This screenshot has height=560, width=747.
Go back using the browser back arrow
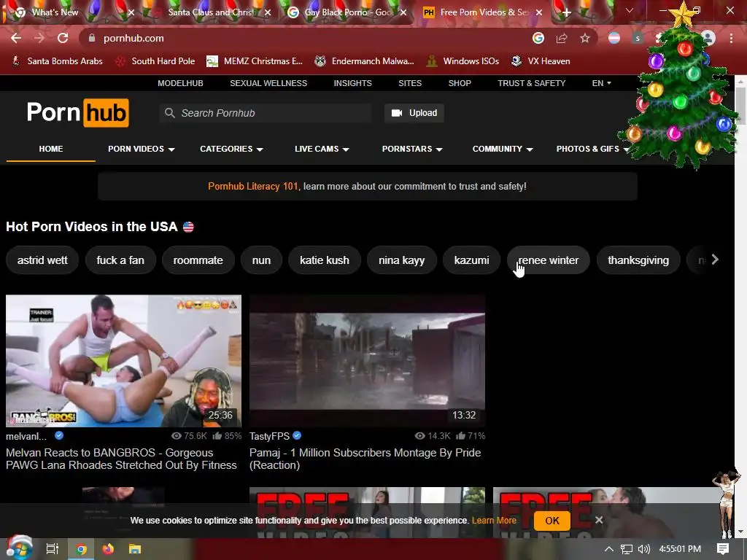pyautogui.click(x=16, y=38)
